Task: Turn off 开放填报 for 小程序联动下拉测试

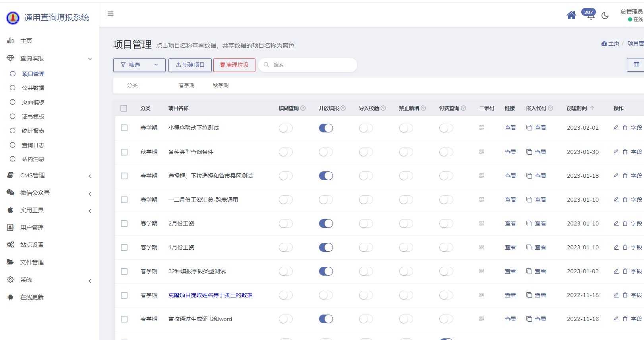Action: pos(326,128)
